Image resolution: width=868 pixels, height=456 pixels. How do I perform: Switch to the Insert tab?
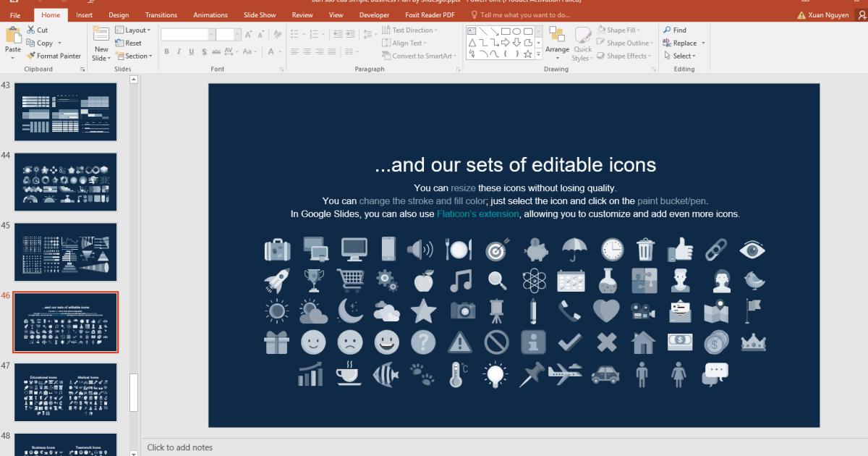84,14
